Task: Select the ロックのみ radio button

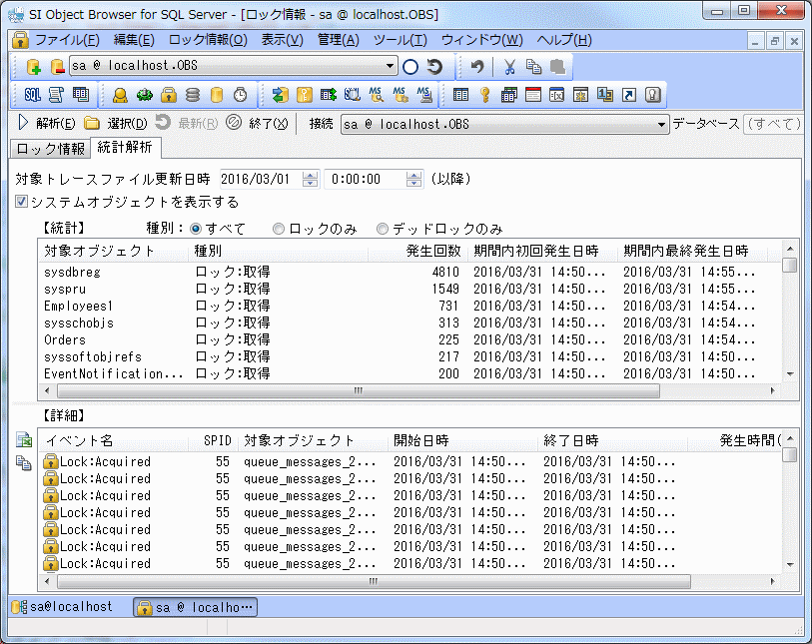Action: pos(280,229)
